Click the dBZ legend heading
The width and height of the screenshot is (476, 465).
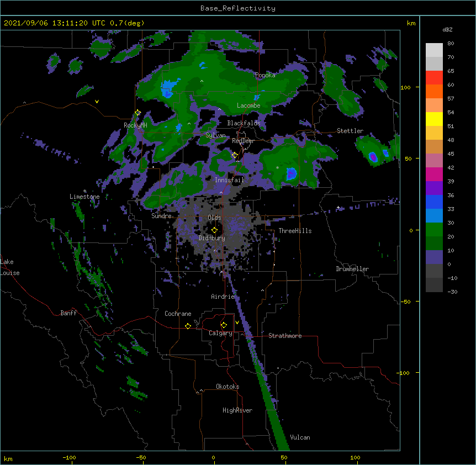(x=447, y=29)
